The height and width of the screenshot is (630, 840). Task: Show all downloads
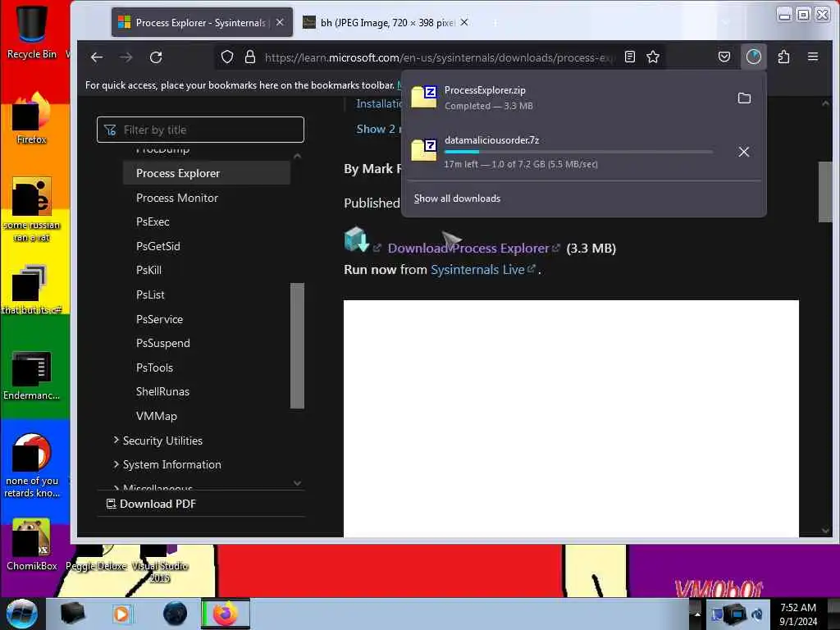point(457,199)
